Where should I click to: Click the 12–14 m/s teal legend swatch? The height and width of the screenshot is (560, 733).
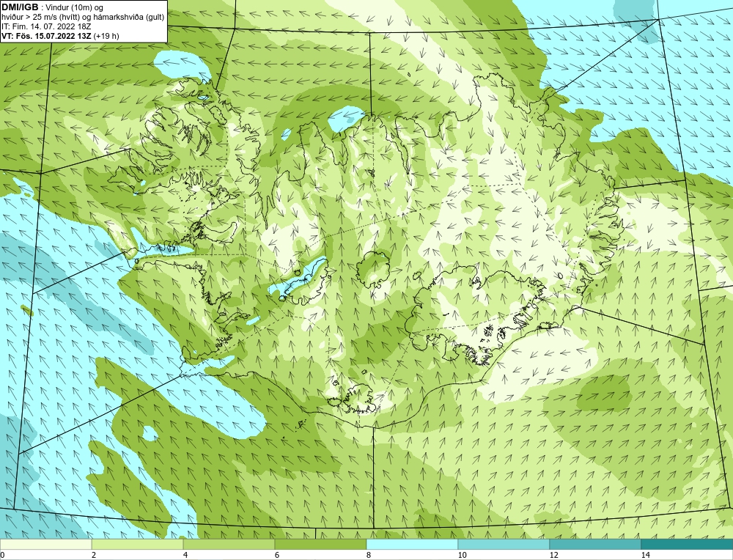point(595,544)
